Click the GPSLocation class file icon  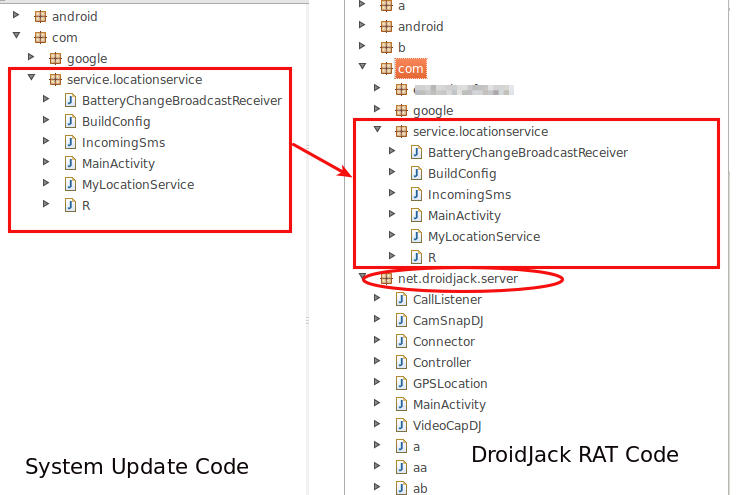pos(401,383)
